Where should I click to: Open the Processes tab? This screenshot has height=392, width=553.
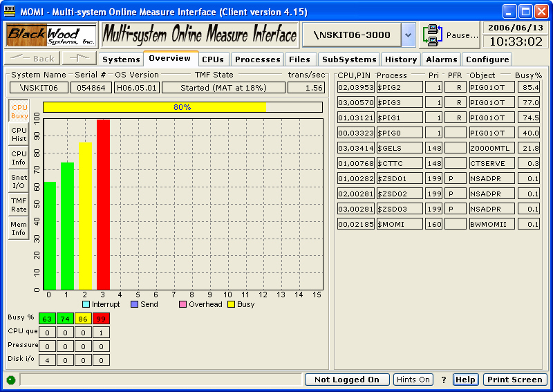point(257,59)
